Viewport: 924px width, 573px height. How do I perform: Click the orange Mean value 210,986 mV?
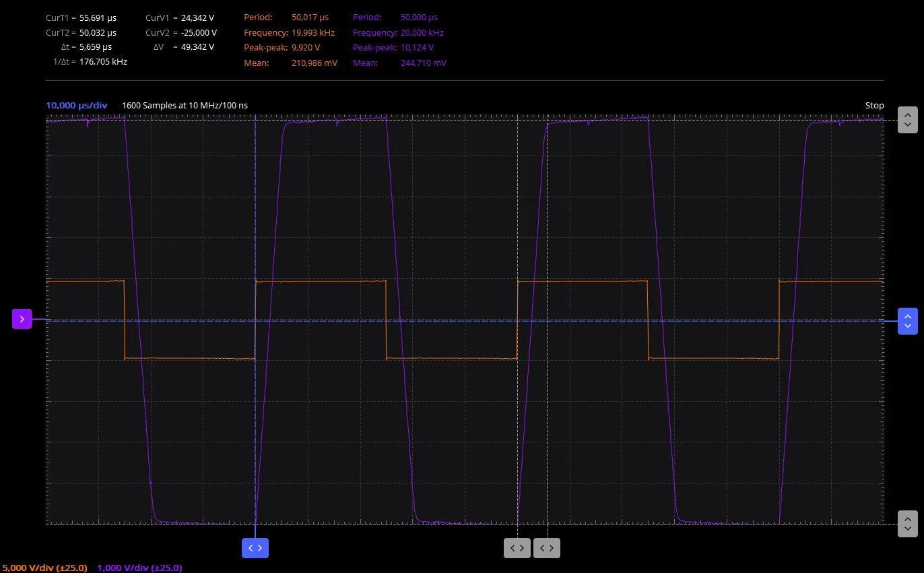pos(315,63)
